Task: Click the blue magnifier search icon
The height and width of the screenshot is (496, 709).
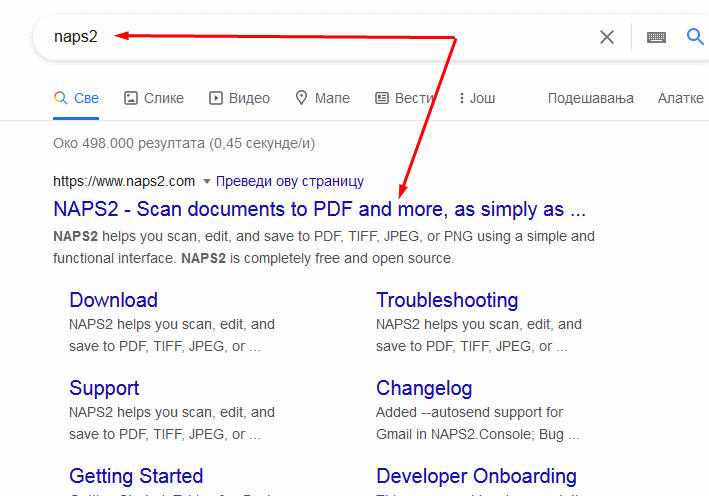Action: coord(696,37)
